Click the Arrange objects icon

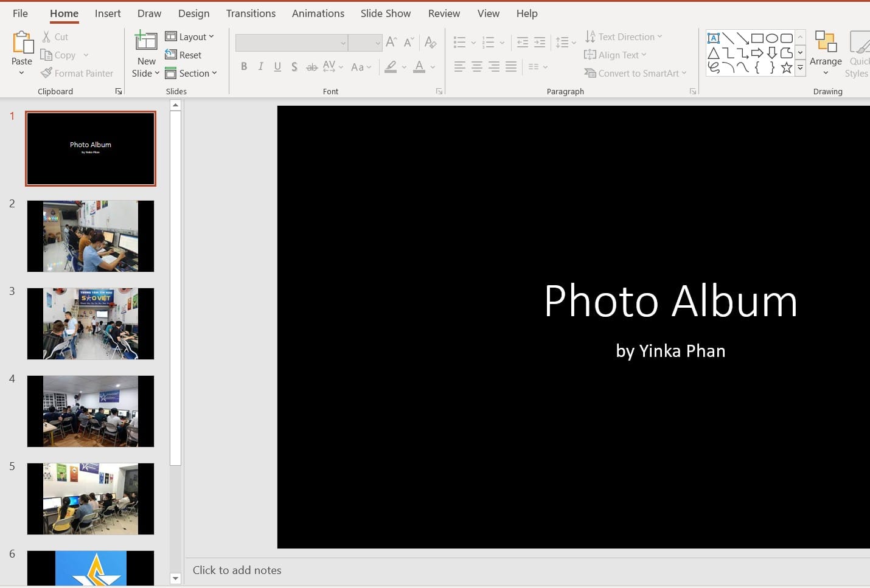point(826,43)
